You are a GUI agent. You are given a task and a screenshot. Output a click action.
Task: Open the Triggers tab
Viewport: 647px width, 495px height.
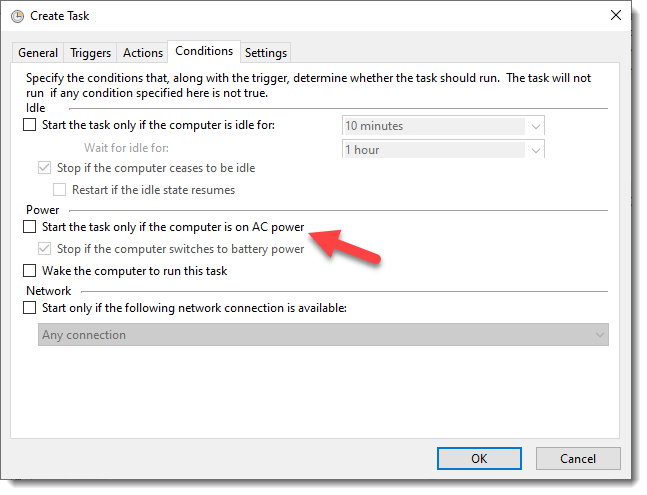[90, 53]
